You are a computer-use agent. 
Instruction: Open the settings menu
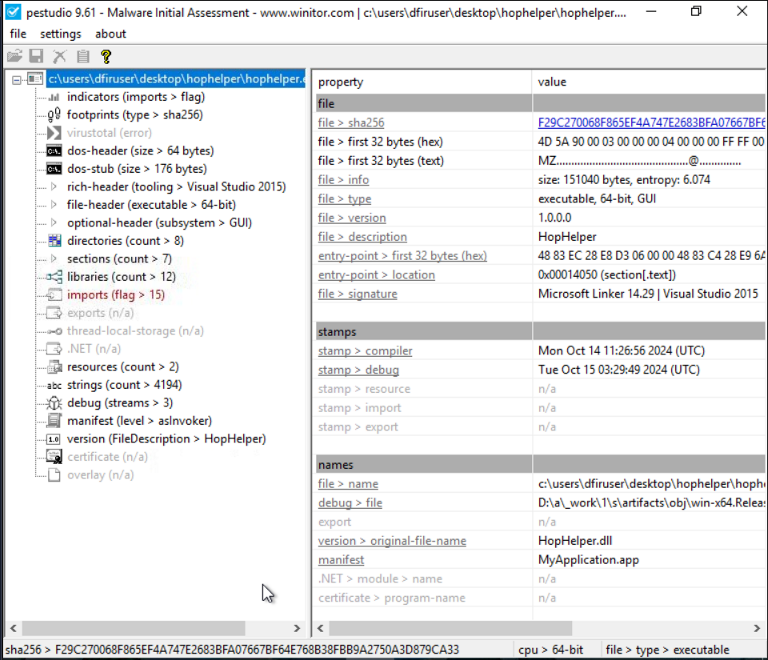(x=61, y=34)
